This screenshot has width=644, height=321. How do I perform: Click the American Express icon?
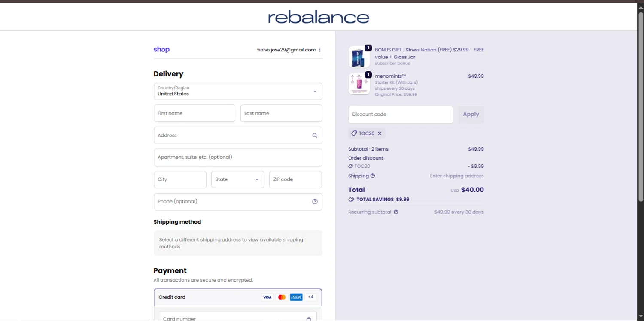pos(296,297)
